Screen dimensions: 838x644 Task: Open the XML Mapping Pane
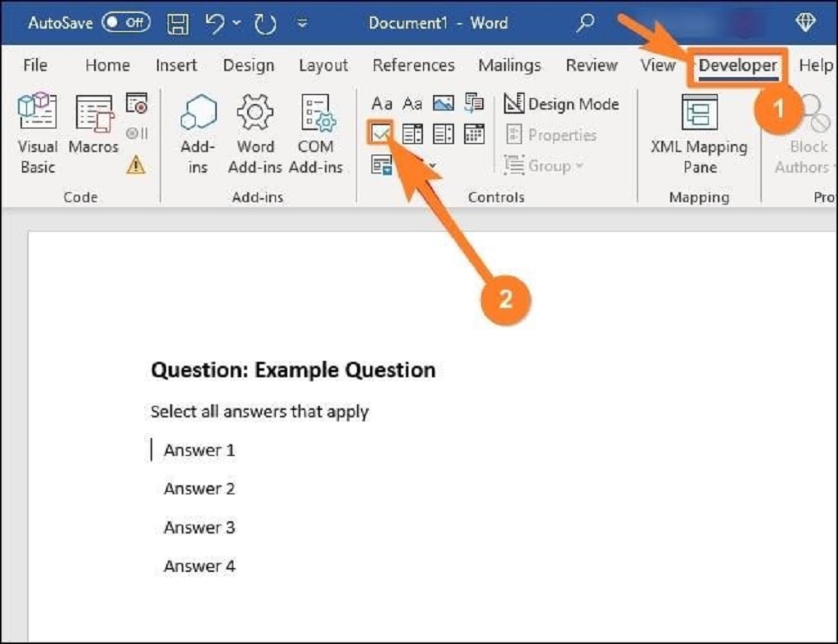coord(699,133)
